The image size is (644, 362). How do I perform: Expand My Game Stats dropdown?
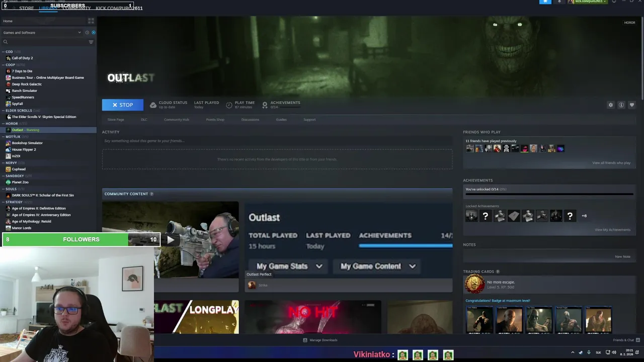pos(289,266)
